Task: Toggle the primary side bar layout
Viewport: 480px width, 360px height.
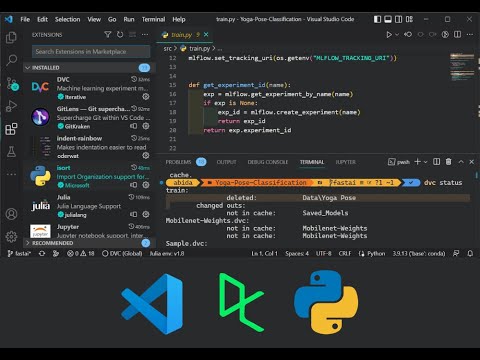Action: 377,19
